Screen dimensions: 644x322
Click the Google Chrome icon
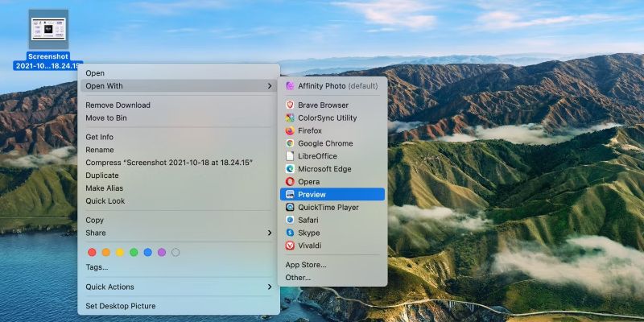(x=290, y=144)
